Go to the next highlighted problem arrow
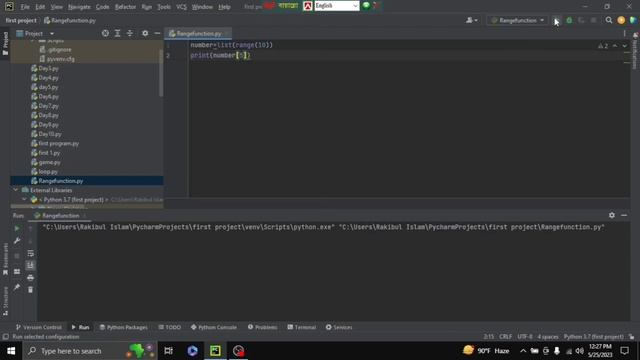Screen dimensions: 640x360 click(x=624, y=46)
